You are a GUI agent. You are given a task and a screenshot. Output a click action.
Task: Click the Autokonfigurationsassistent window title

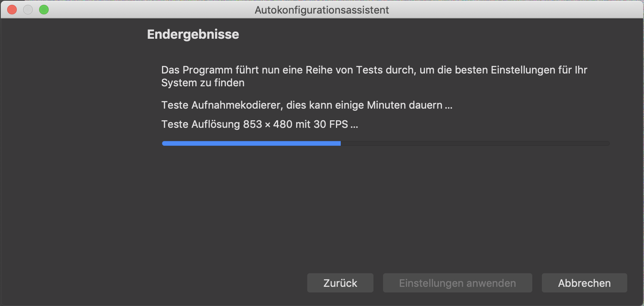click(322, 10)
